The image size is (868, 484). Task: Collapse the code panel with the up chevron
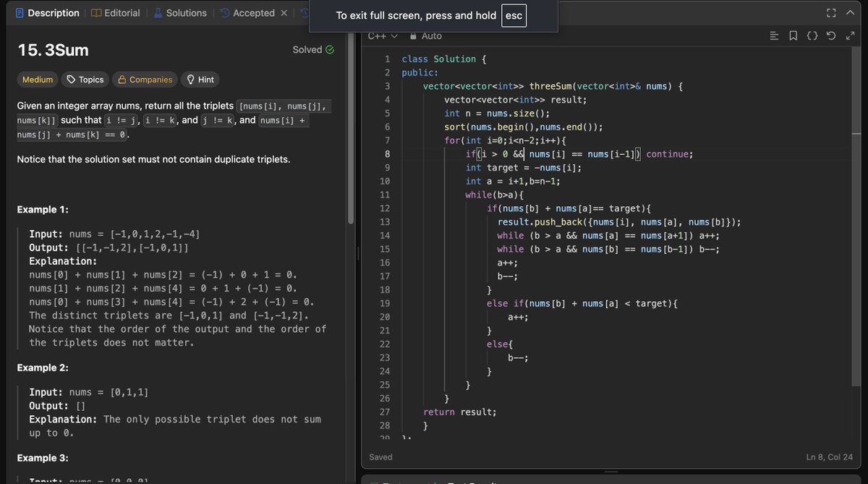tap(850, 12)
